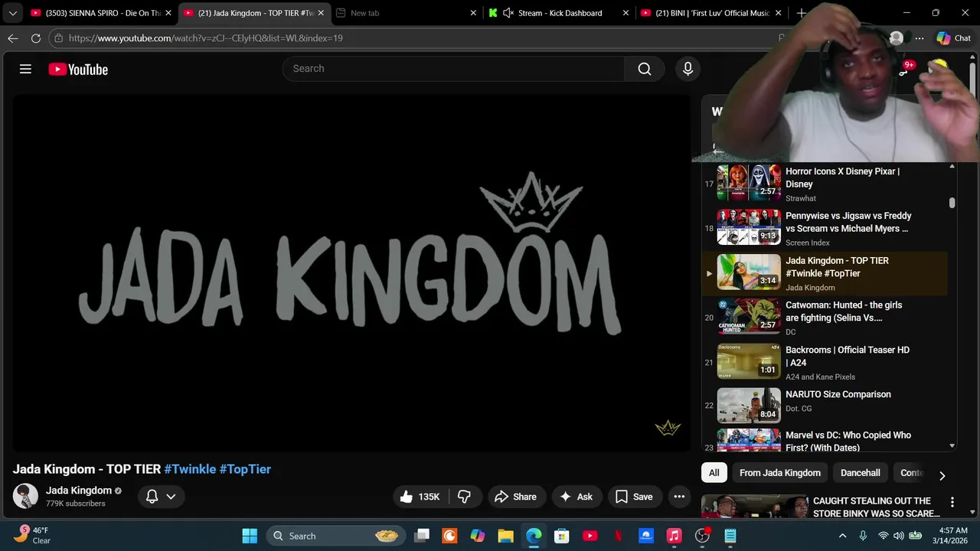Open Notepad from the taskbar
This screenshot has height=551, width=980.
pyautogui.click(x=730, y=536)
